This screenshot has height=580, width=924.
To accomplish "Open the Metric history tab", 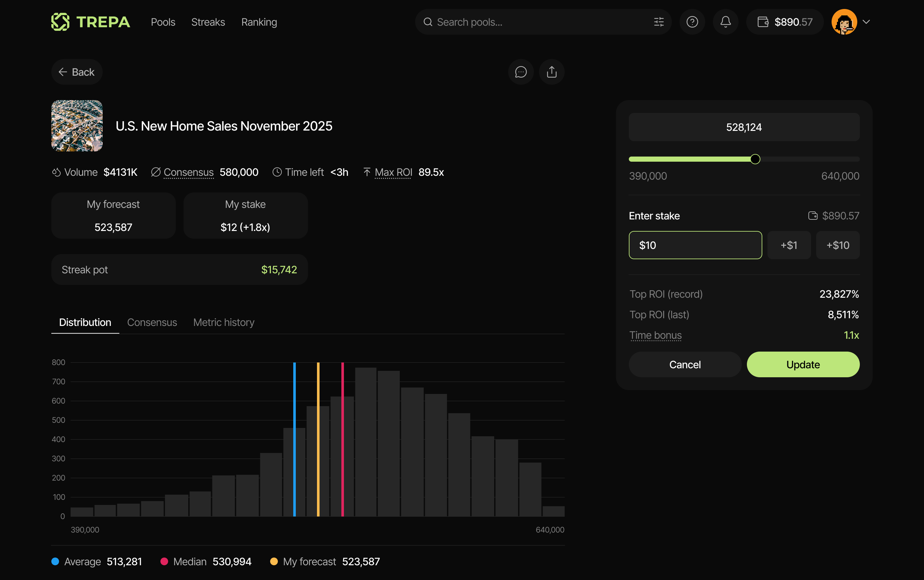I will click(x=224, y=322).
